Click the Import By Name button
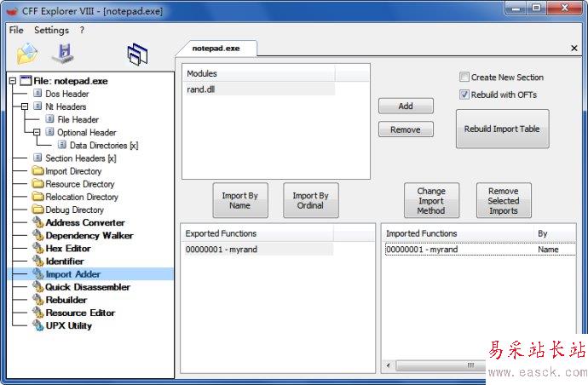 pos(240,200)
